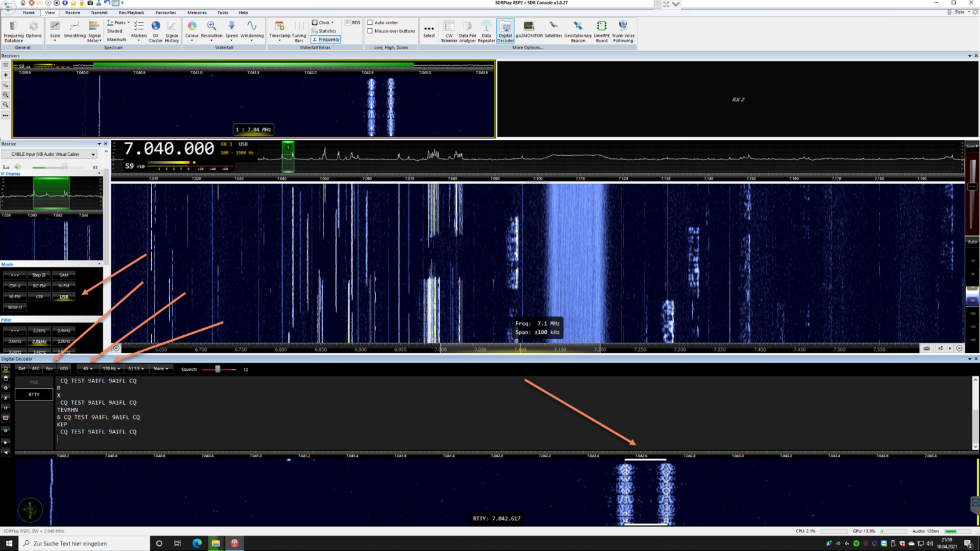Image resolution: width=980 pixels, height=551 pixels.
Task: Click the speaker mute icon in Receive panel
Action: 18,167
